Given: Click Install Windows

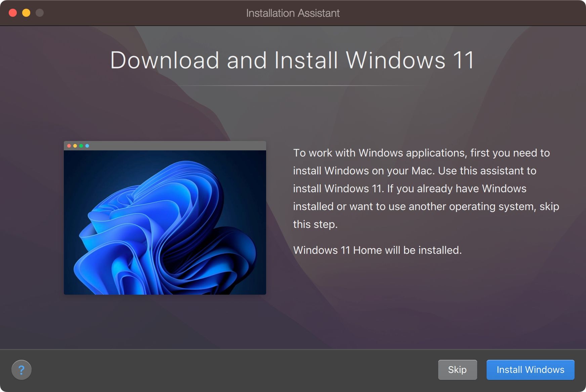Looking at the screenshot, I should pyautogui.click(x=530, y=370).
